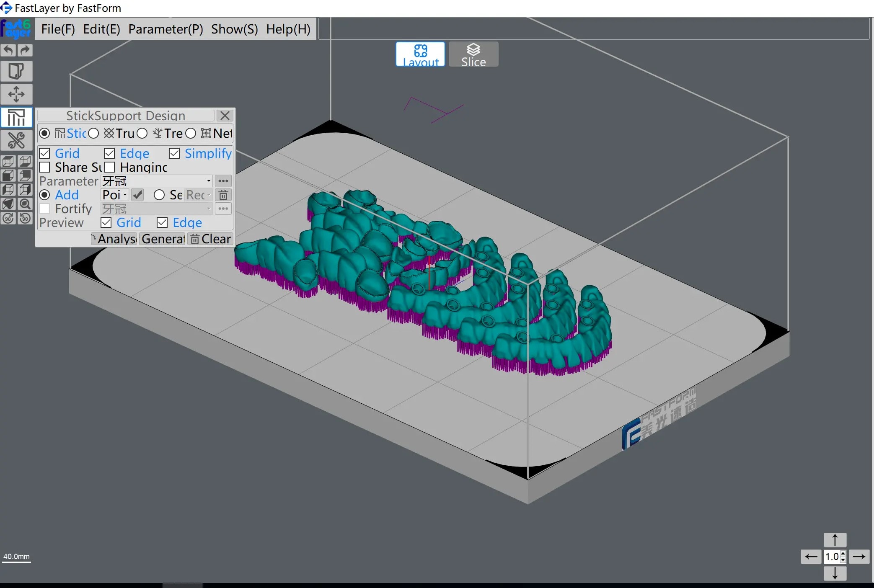This screenshot has width=874, height=588.
Task: Expand the Fortify parameter dropdown
Action: click(x=209, y=209)
